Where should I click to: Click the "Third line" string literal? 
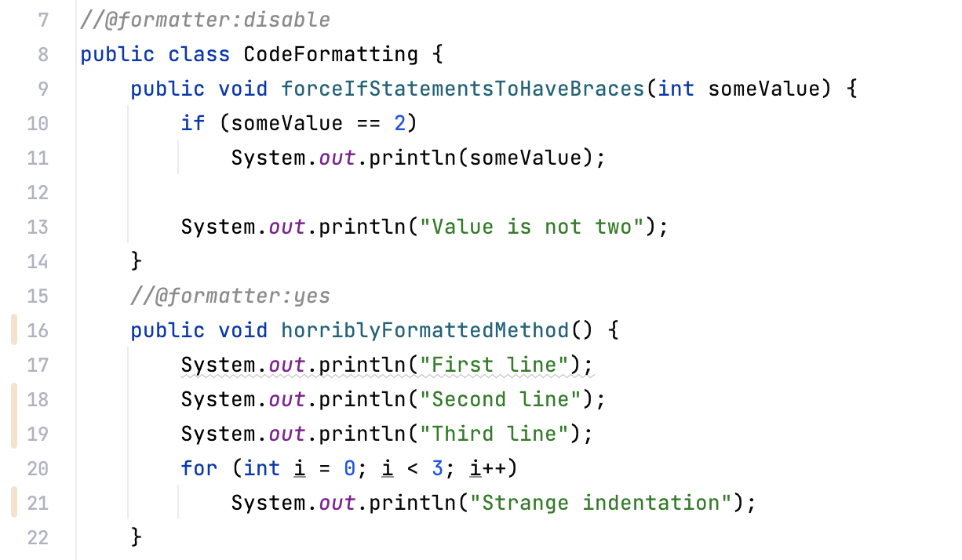tap(500, 435)
